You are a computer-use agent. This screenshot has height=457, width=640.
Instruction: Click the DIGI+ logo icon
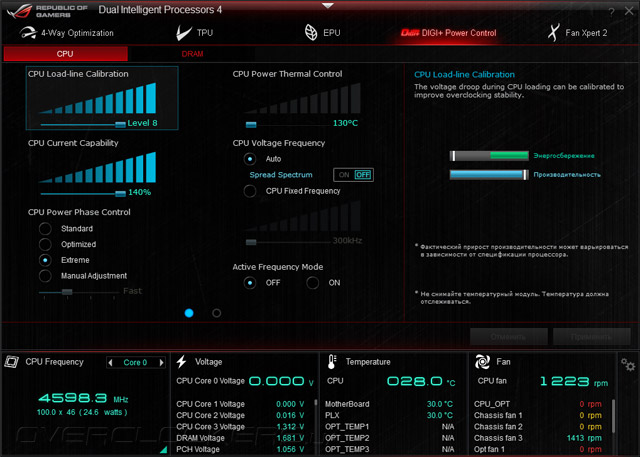pos(409,33)
